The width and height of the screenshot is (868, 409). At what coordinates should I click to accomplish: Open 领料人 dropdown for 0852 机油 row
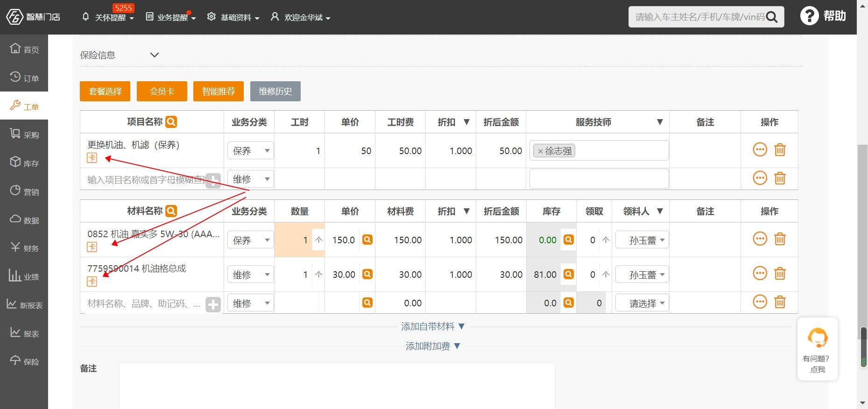pos(642,240)
